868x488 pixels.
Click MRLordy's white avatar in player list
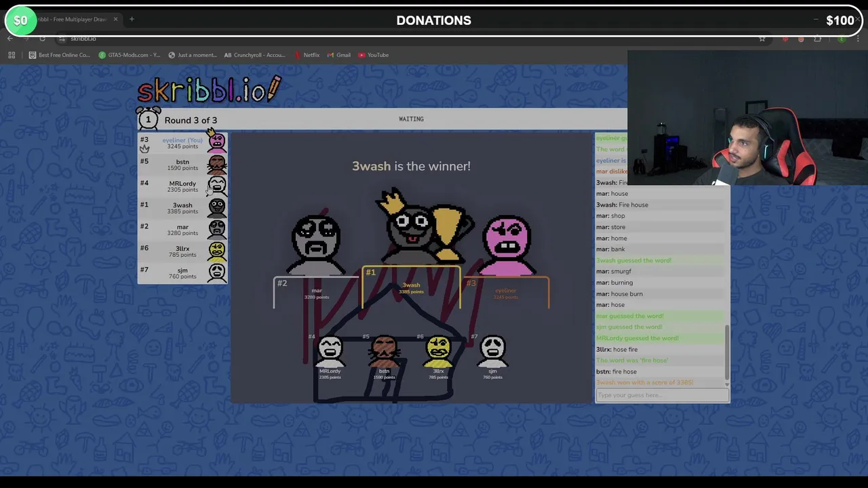pos(217,186)
